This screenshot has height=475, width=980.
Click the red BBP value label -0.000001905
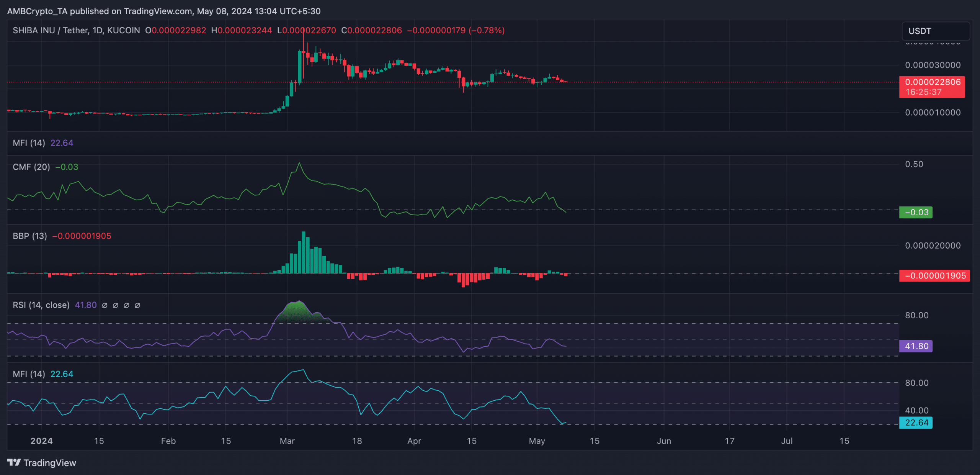click(x=934, y=275)
